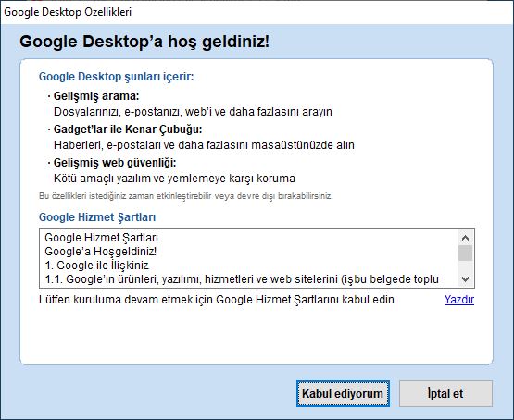Screen dimensions: 514x420
Task: Click the terms scrollbar up arrow
Action: 465,238
